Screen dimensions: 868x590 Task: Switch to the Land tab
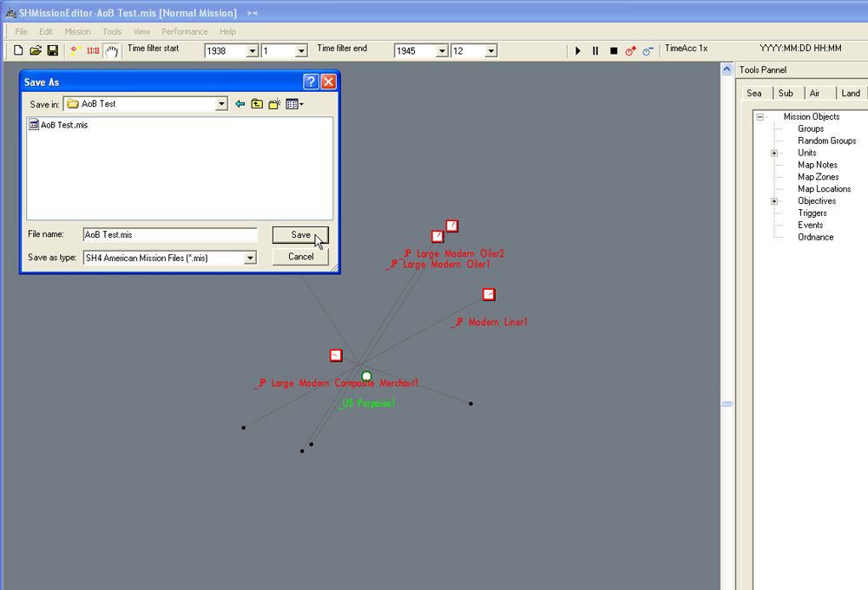pos(850,93)
